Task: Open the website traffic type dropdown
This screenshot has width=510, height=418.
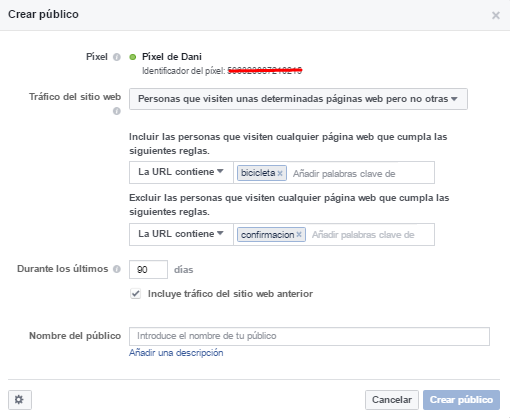Action: (298, 99)
